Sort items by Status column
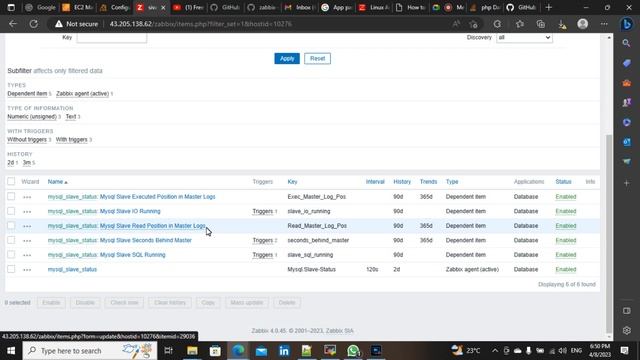Image resolution: width=640 pixels, height=360 pixels. (563, 182)
